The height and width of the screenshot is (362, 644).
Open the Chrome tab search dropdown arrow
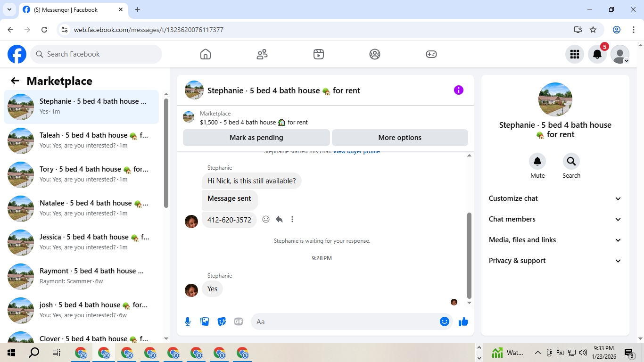pos(9,9)
